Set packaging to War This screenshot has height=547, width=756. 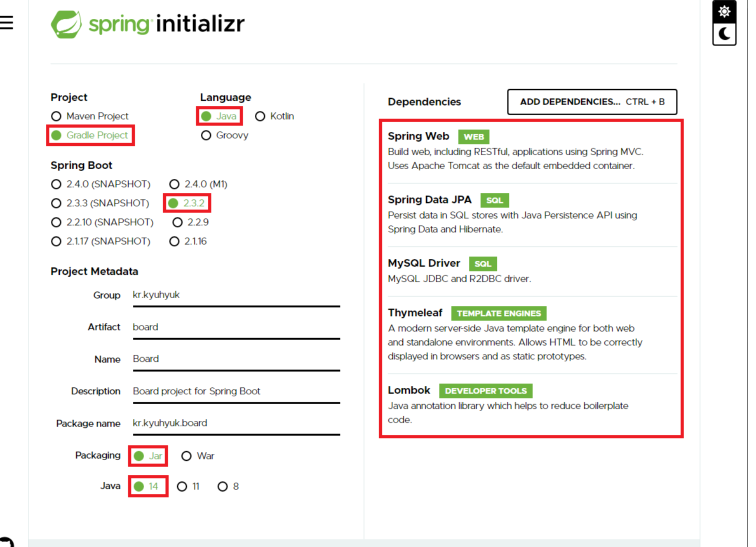tap(198, 456)
